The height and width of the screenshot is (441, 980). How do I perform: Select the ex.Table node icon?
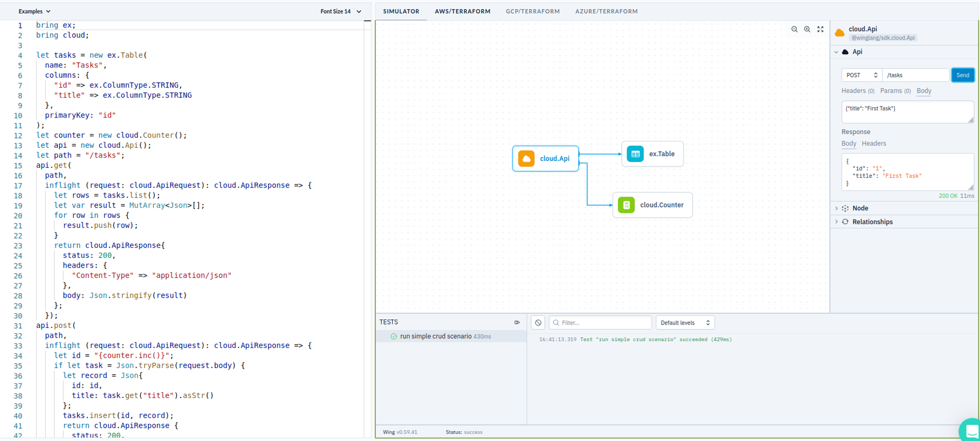click(x=635, y=154)
